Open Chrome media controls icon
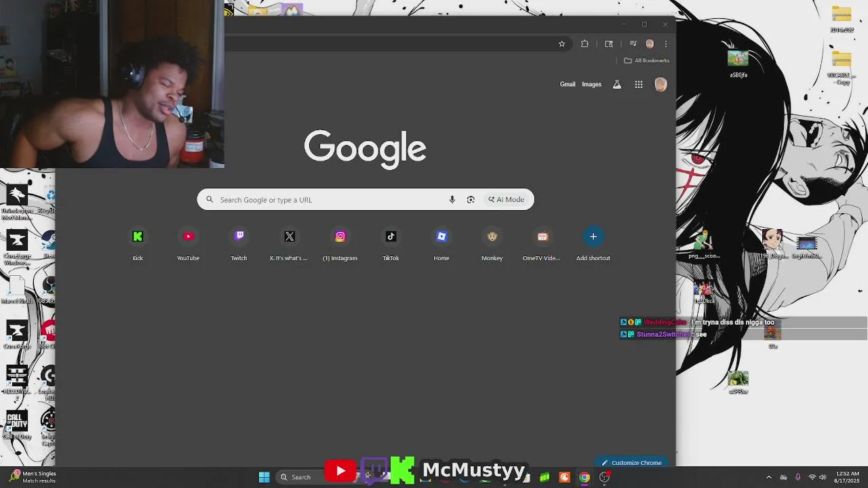 (x=633, y=44)
